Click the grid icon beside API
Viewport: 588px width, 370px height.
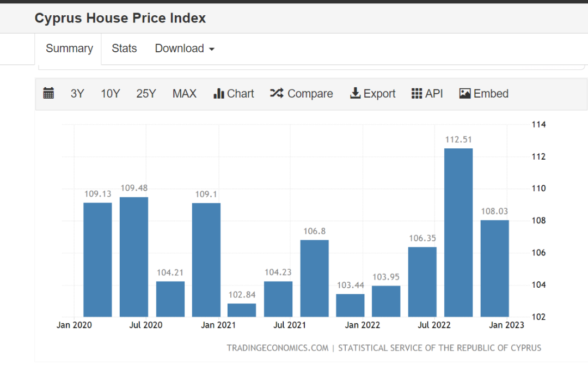(x=417, y=94)
